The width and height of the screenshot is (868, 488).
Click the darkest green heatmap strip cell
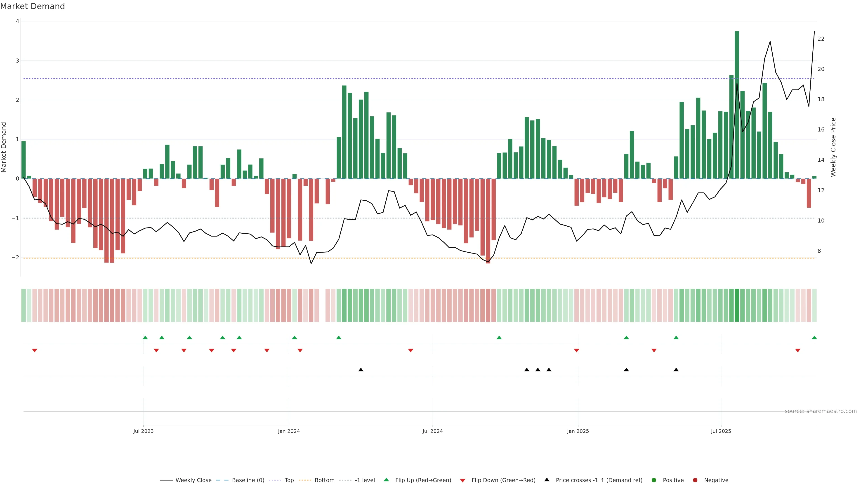(x=737, y=305)
